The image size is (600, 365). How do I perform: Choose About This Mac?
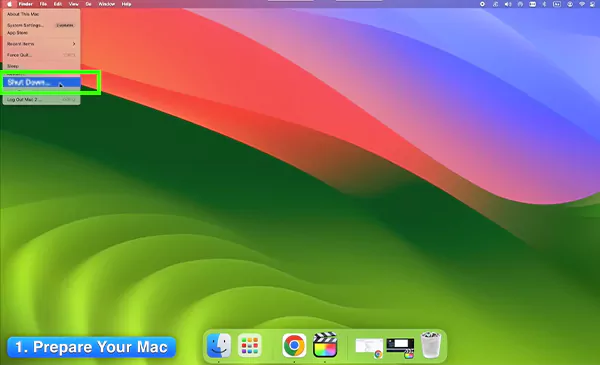coord(41,14)
